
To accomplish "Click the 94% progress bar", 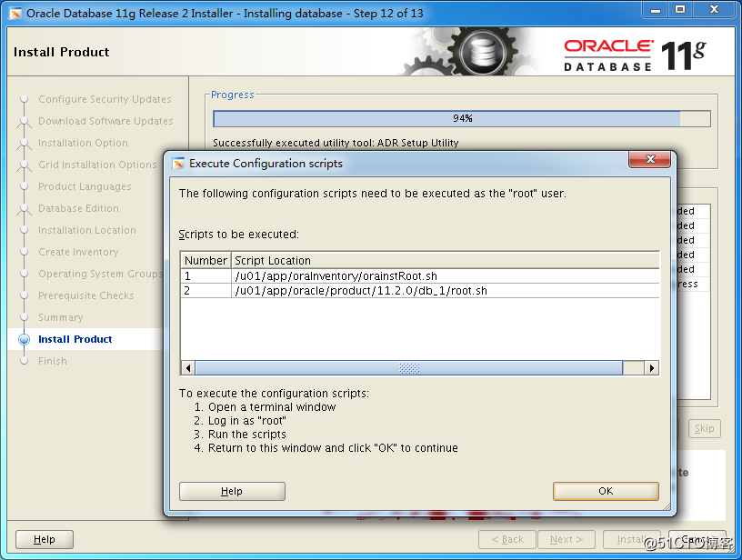I will [x=462, y=118].
